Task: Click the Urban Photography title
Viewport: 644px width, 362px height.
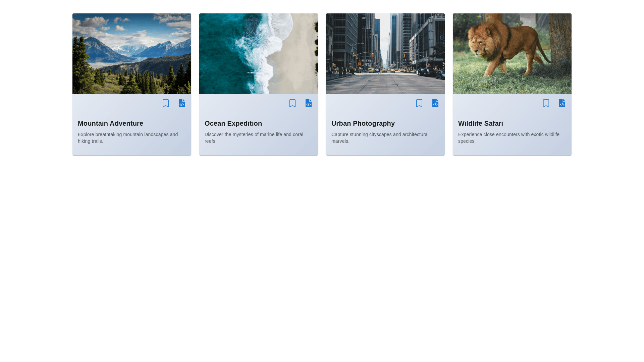Action: tap(363, 123)
